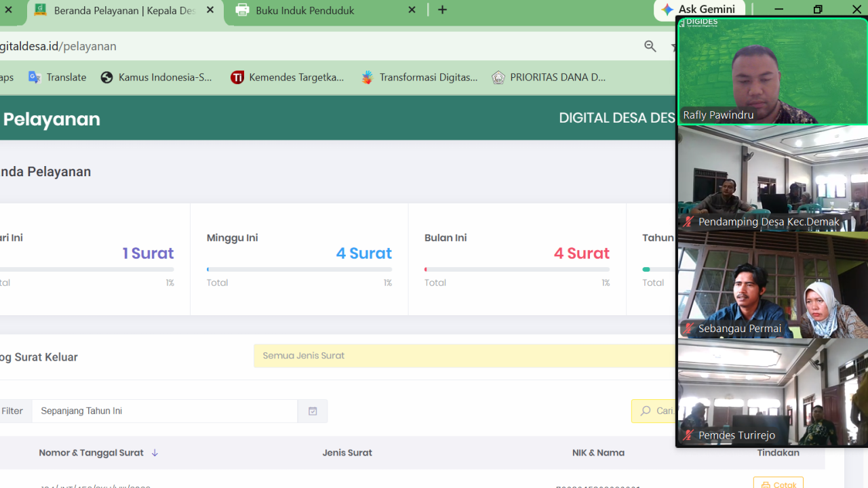
Task: Click the Jenis Surat column header
Action: coord(347,453)
